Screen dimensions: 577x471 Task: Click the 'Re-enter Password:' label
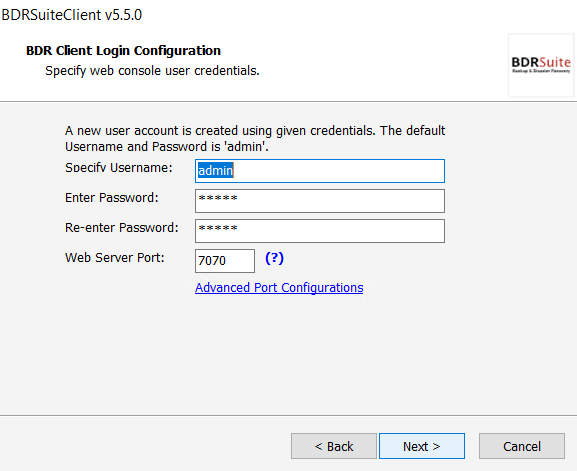(121, 227)
